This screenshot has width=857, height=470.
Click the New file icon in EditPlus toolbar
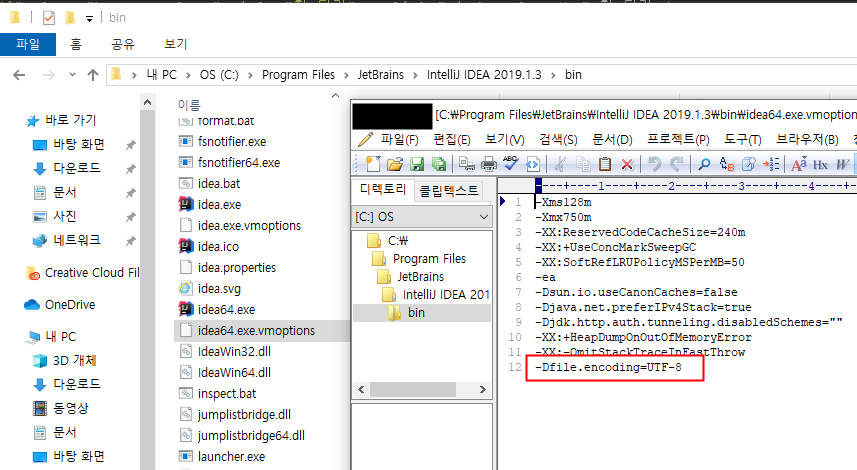pyautogui.click(x=373, y=164)
